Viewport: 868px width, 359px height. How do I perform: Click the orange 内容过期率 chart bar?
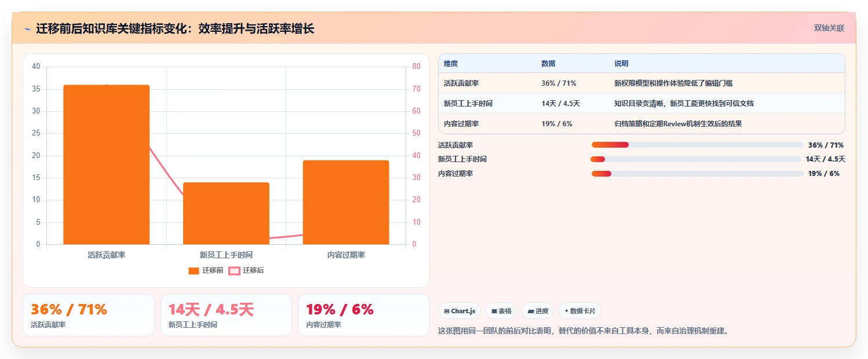[x=346, y=202]
